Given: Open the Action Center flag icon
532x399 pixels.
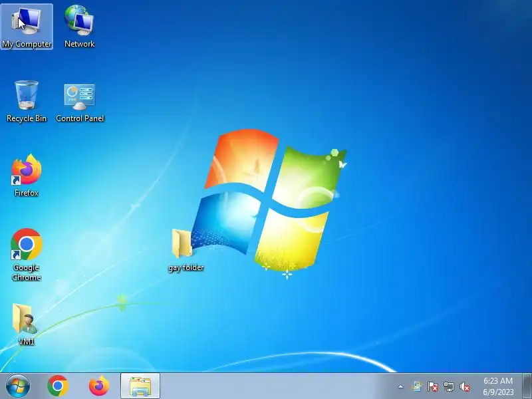Looking at the screenshot, I should [x=433, y=386].
